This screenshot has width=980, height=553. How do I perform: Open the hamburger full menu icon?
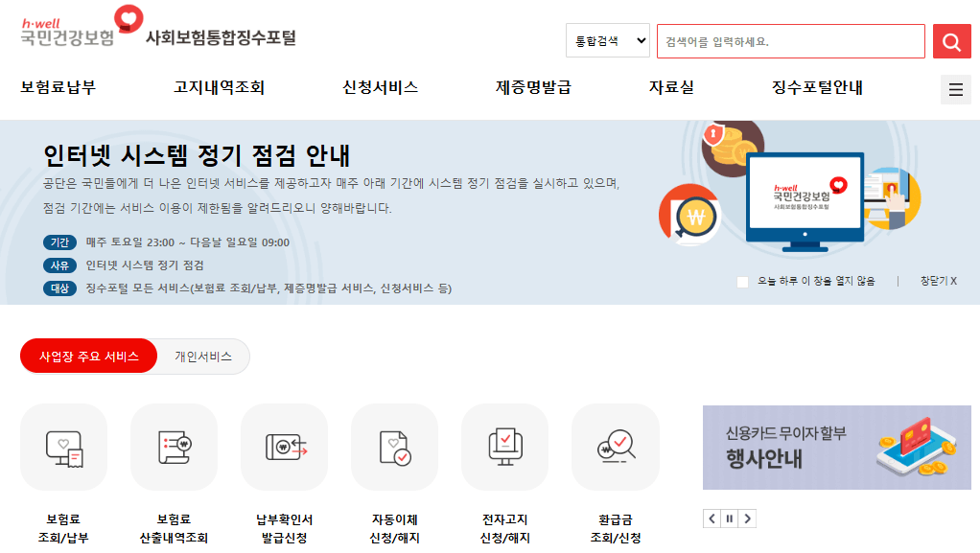956,89
